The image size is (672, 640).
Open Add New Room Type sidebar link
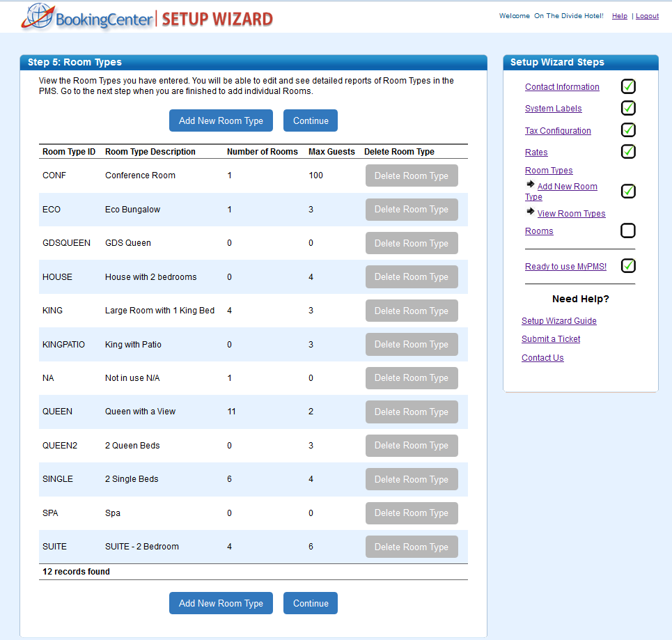click(567, 187)
